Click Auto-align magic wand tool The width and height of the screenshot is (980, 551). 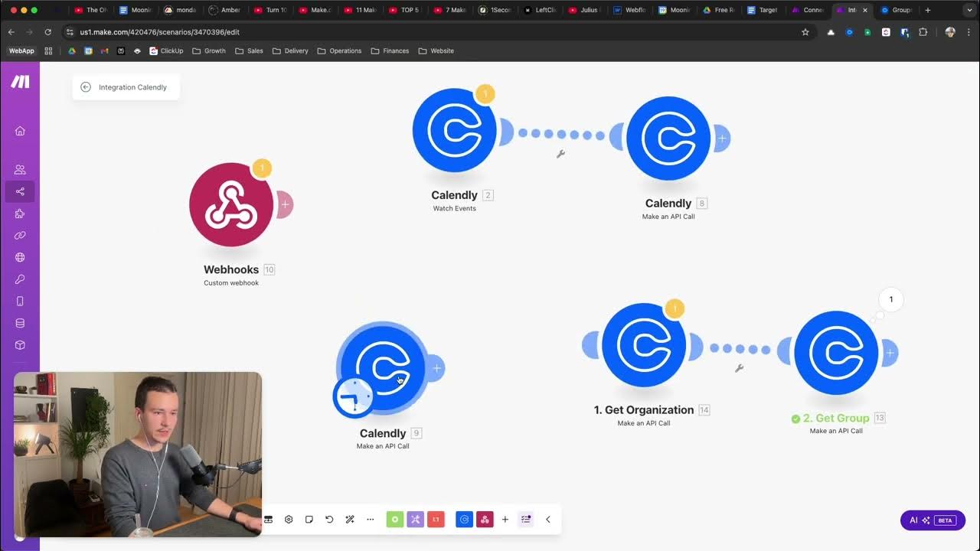click(x=350, y=520)
